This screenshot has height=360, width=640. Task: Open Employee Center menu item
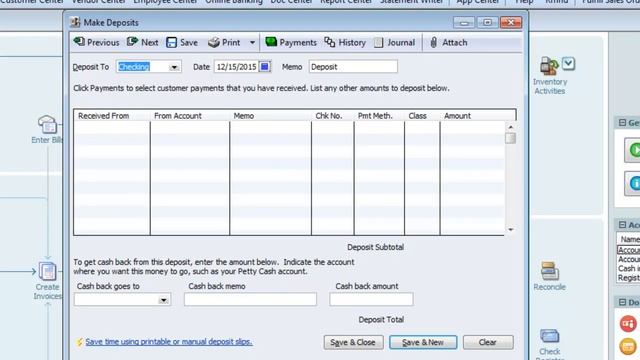point(165,2)
